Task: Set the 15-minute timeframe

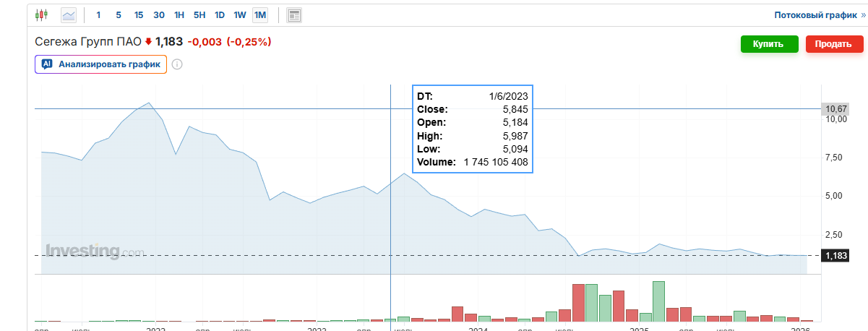Action: click(x=139, y=14)
